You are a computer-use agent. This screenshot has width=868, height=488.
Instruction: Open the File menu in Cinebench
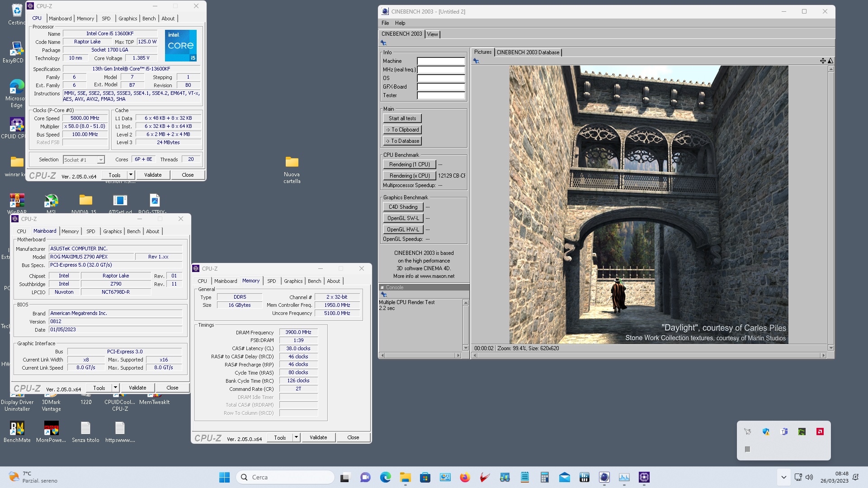pos(385,23)
